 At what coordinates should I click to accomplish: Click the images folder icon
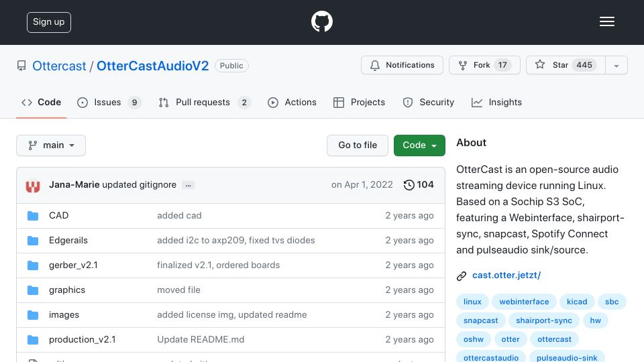pyautogui.click(x=33, y=315)
